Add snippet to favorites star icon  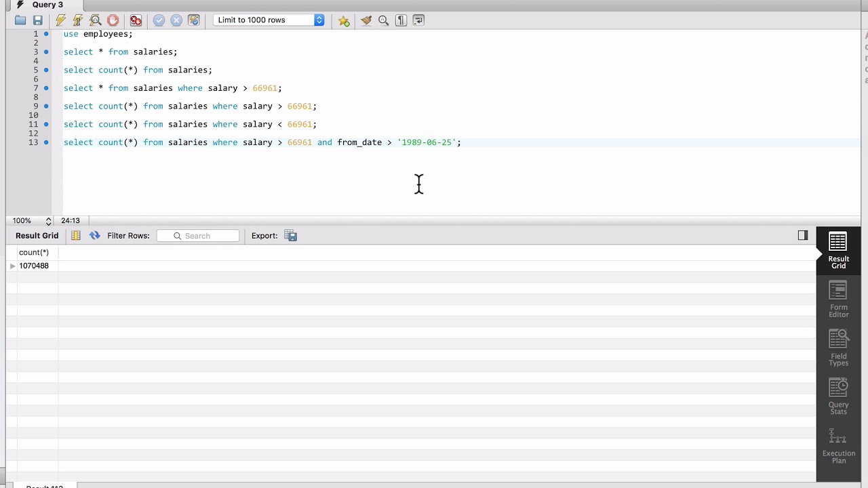point(344,20)
